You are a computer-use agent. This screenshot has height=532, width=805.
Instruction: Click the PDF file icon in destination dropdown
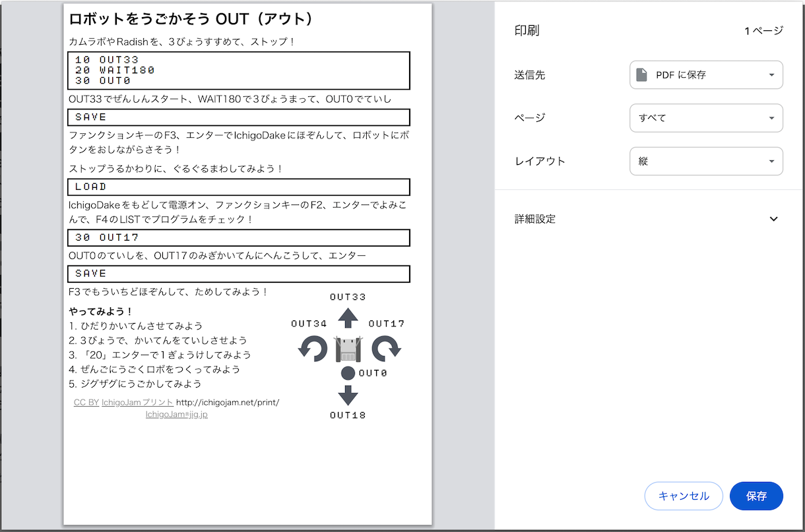(x=641, y=74)
